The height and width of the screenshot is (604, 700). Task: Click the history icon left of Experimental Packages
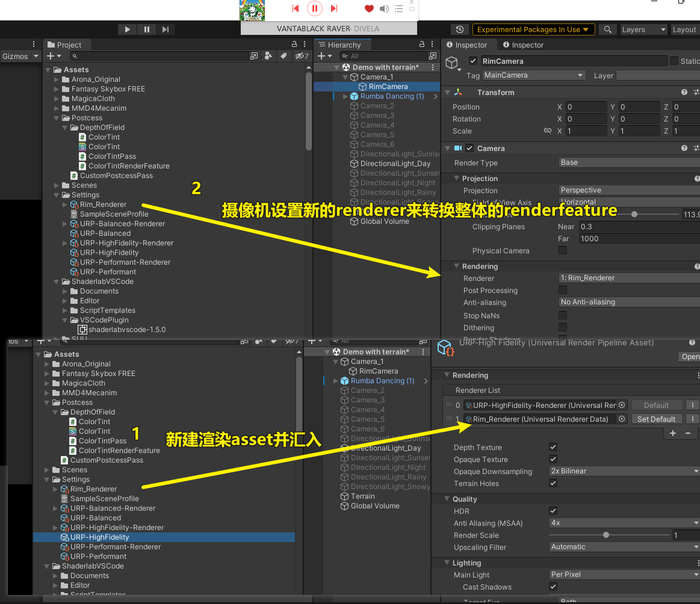tap(460, 29)
